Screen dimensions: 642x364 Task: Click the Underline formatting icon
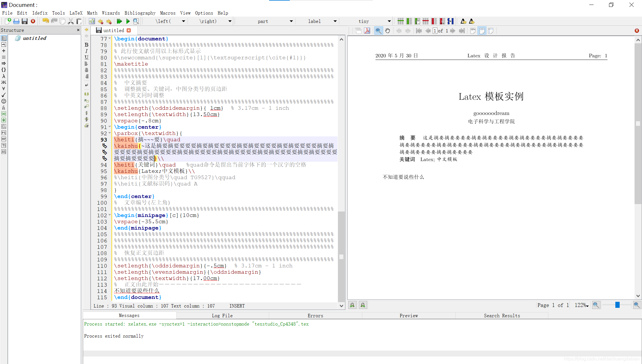coord(87,58)
